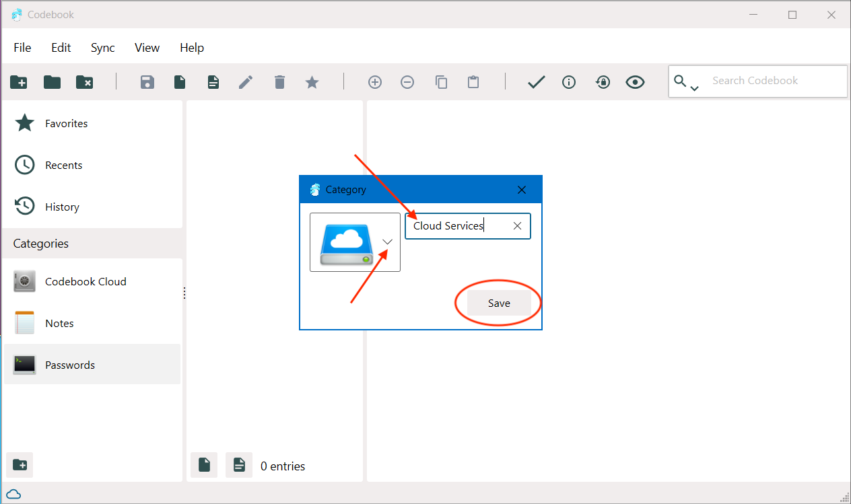Click the Codebook app icon in title bar
Screen dimensions: 851x504
(16, 14)
